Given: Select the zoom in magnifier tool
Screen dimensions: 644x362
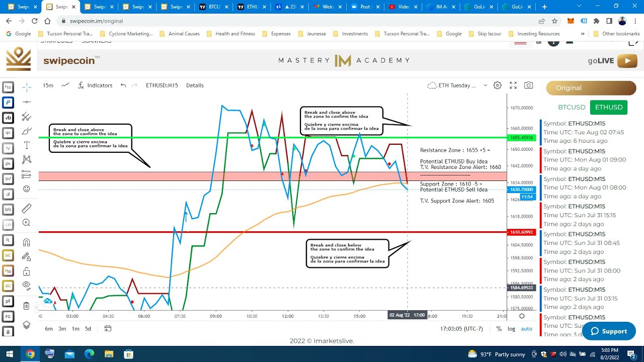Looking at the screenshot, I should click(x=27, y=223).
